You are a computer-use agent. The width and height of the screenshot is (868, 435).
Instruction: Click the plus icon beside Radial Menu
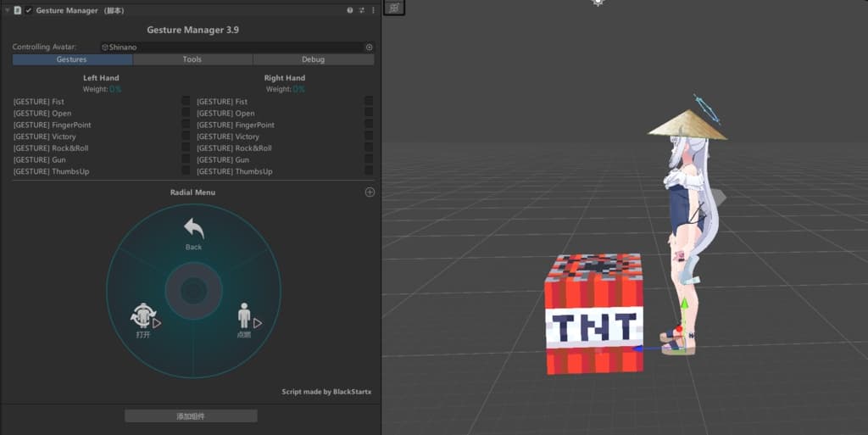coord(370,192)
